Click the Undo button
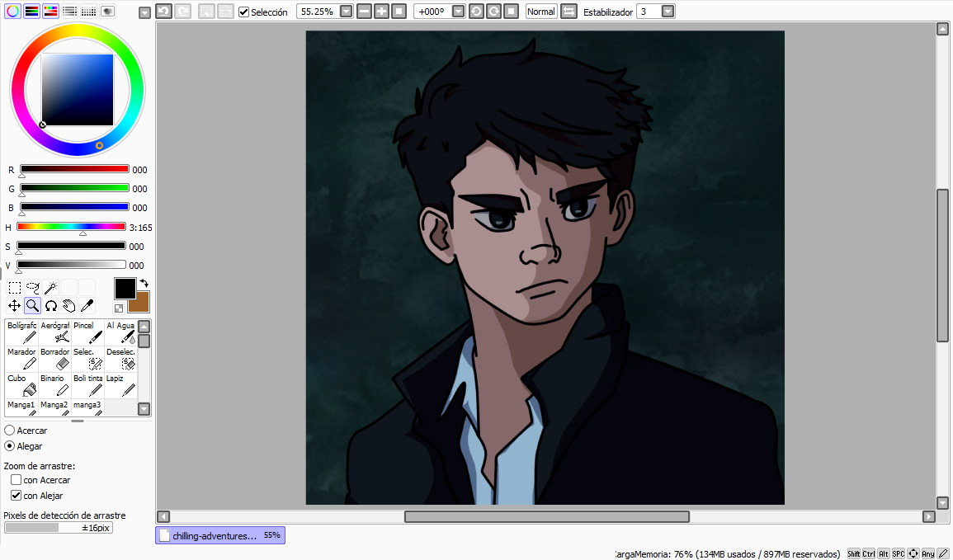Screen dimensions: 953x560 163,11
